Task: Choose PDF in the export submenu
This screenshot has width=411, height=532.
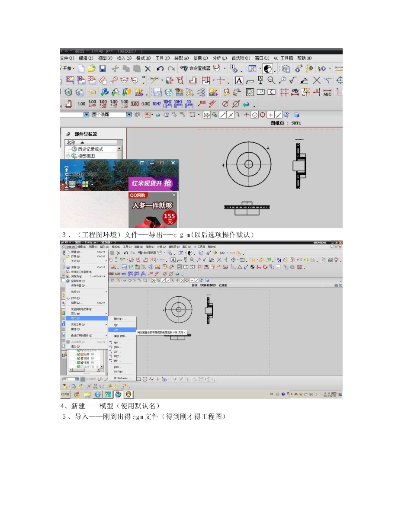Action: click(x=122, y=325)
